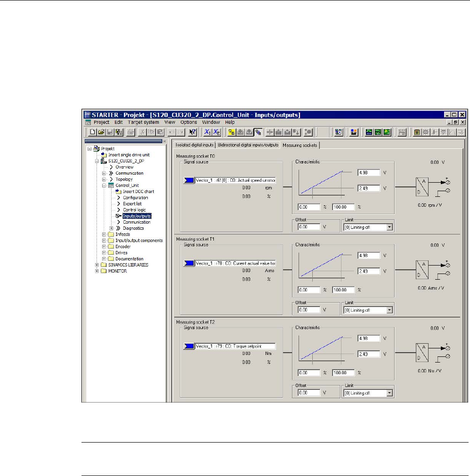Expand the Input/output components folder
Viewport: 470px width, 476px height.
(104, 241)
